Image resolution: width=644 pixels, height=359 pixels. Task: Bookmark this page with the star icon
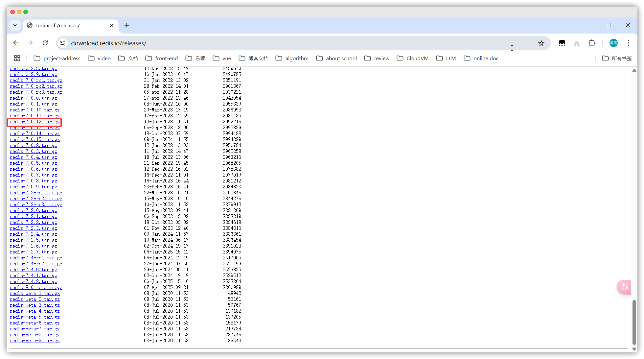(541, 43)
